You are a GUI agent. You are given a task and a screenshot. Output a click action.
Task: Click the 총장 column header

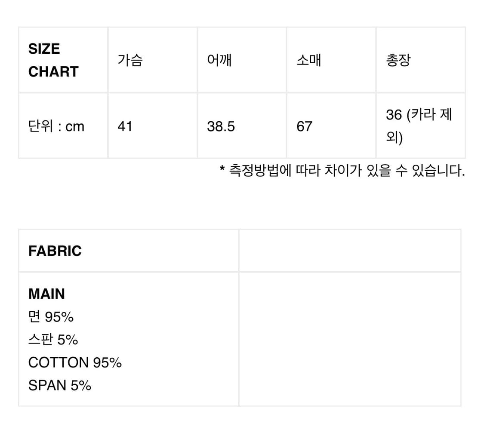pyautogui.click(x=398, y=60)
